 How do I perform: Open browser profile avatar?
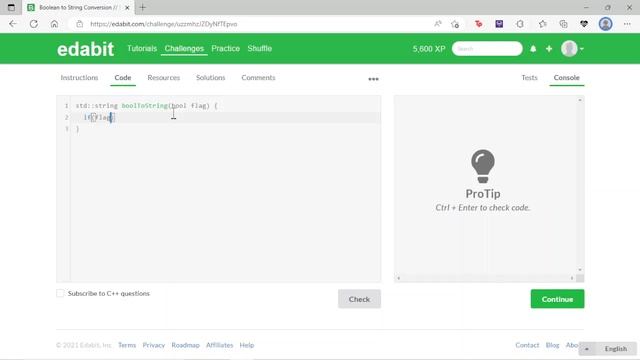click(605, 24)
